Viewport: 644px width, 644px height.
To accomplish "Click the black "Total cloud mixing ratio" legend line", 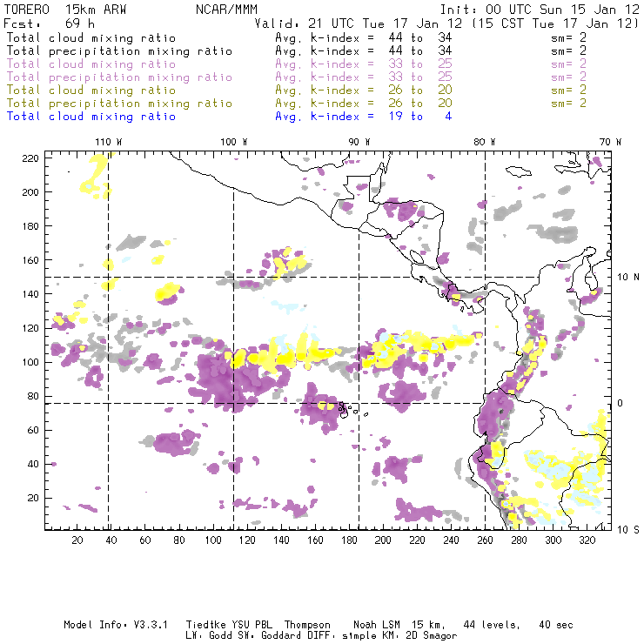I will click(x=91, y=37).
